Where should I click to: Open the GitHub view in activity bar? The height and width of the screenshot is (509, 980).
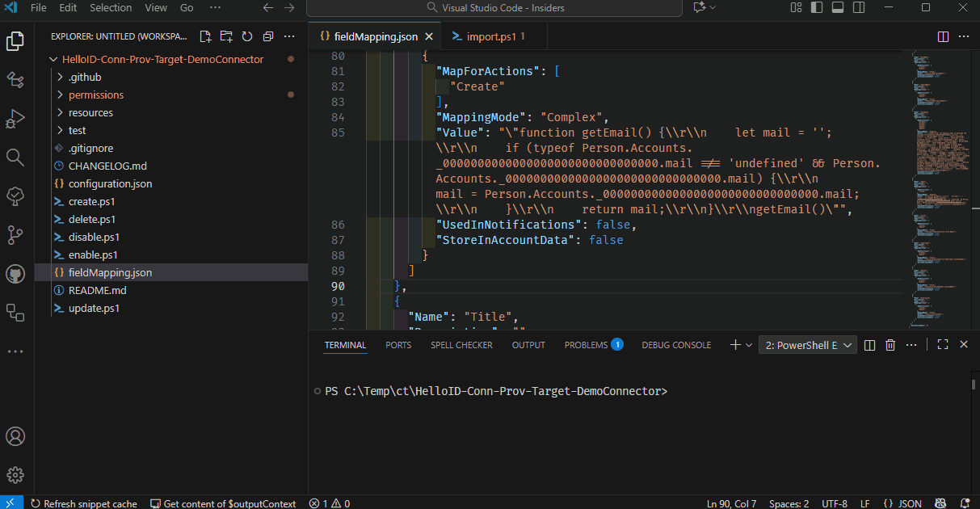click(15, 273)
